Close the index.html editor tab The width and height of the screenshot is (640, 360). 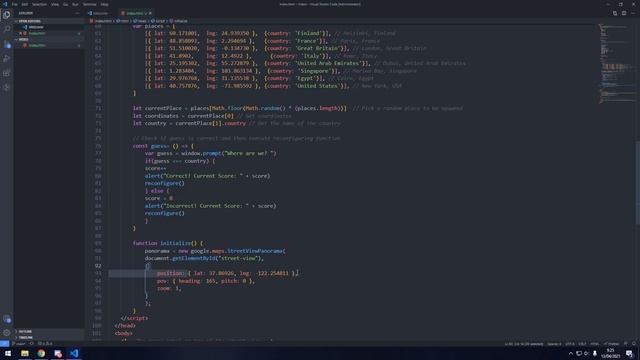point(150,13)
